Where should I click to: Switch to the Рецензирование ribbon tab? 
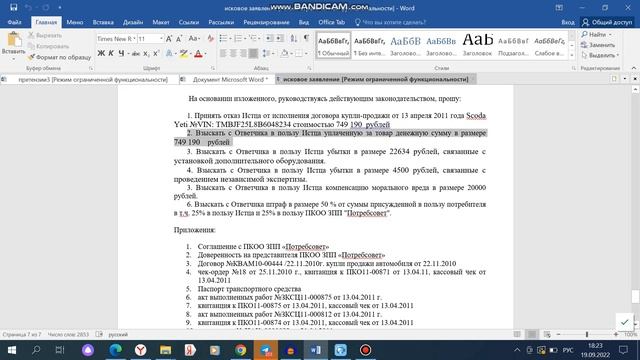pos(266,22)
